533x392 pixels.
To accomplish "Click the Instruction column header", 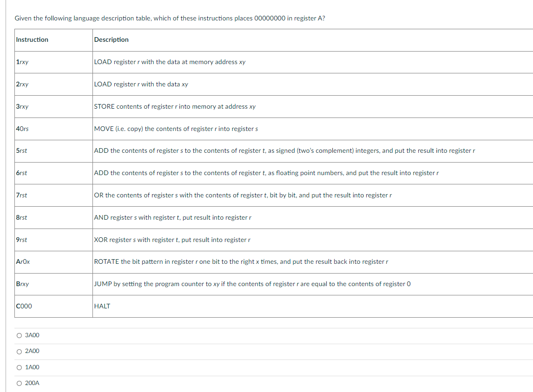I will 32,39.
